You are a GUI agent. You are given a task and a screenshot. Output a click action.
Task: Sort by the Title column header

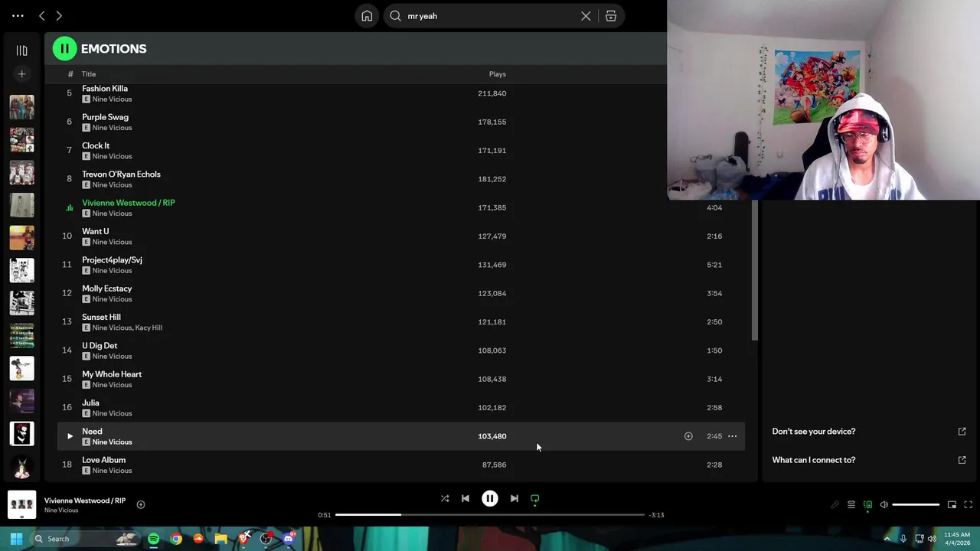[x=89, y=74]
